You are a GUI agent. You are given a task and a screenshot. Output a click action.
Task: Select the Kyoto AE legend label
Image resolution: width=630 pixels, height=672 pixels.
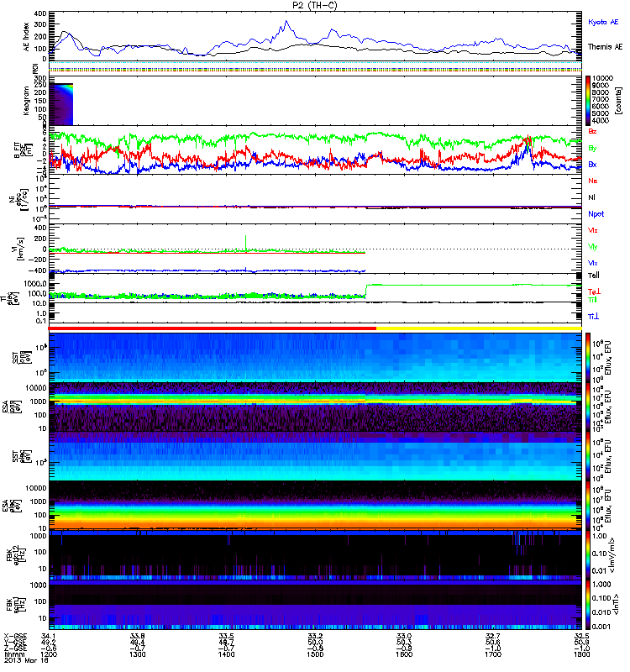(603, 22)
